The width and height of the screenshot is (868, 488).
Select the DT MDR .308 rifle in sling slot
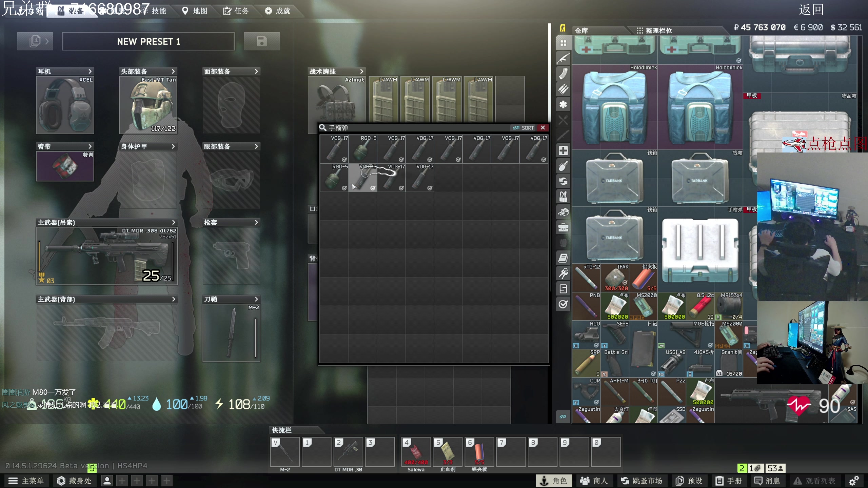point(107,256)
